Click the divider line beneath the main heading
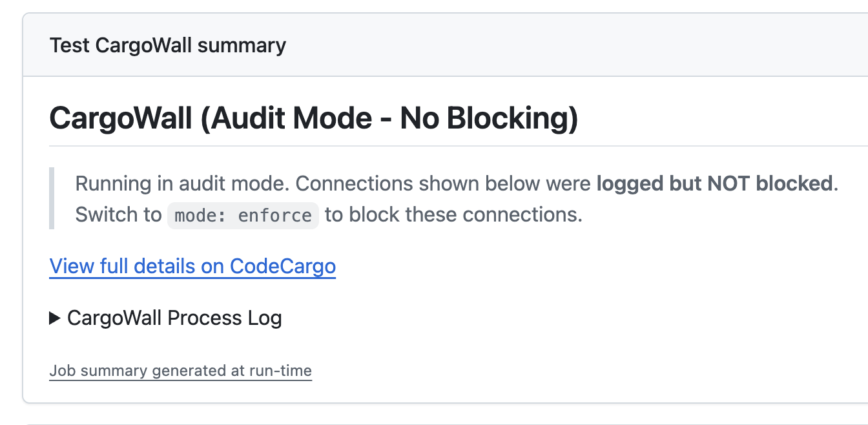 click(x=452, y=146)
